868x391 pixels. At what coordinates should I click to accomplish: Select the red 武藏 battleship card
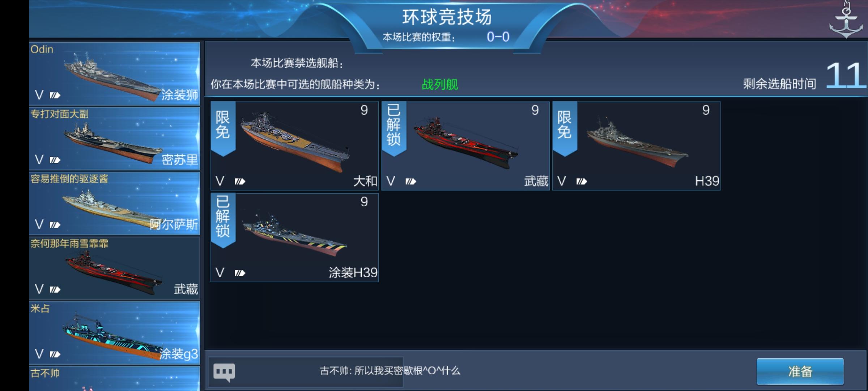(x=465, y=146)
